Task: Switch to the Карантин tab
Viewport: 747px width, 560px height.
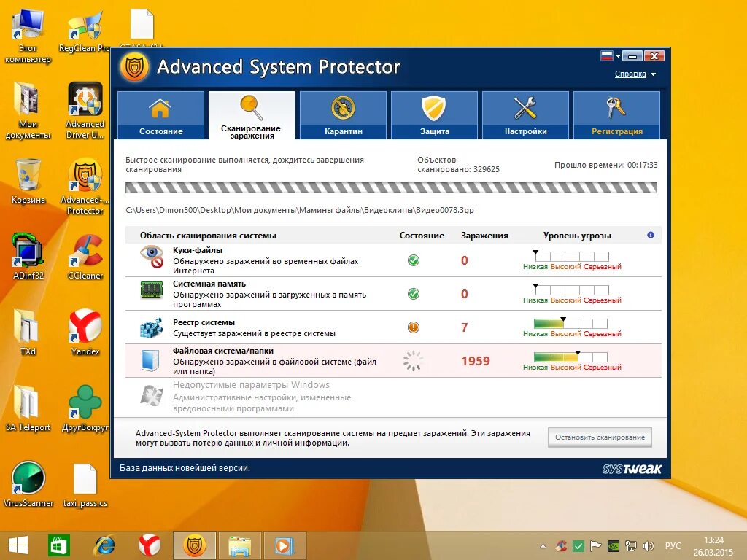Action: point(343,115)
